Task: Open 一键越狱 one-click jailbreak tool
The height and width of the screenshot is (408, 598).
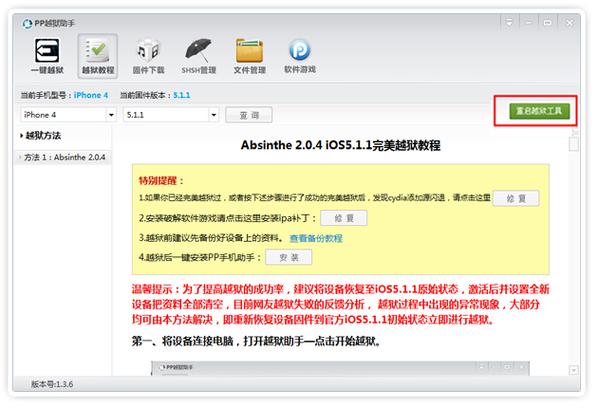Action: (47, 56)
